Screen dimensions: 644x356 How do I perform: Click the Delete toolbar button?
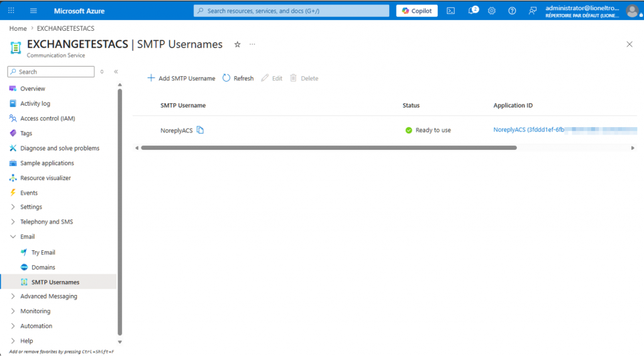[304, 78]
